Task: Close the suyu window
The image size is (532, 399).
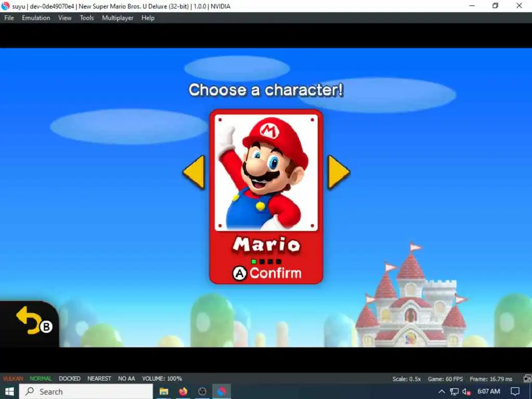Action: click(519, 6)
